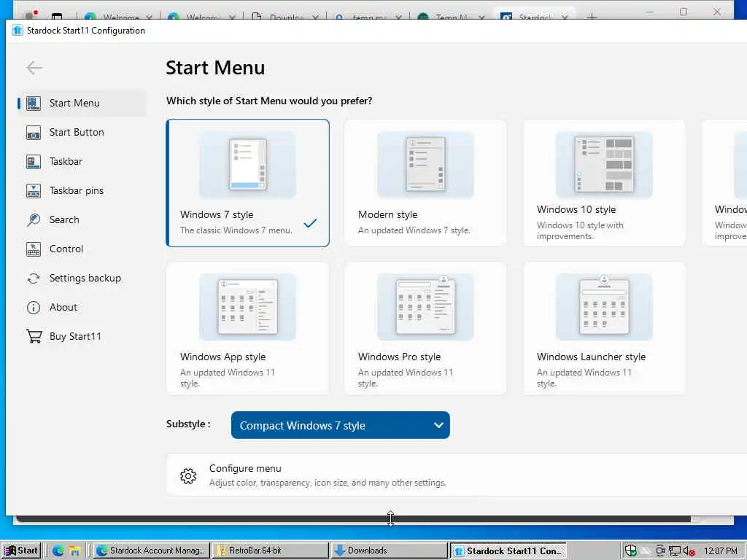Click the File Explorer icon in taskbar quick launch
Viewport: 747px width, 560px height.
tap(74, 551)
